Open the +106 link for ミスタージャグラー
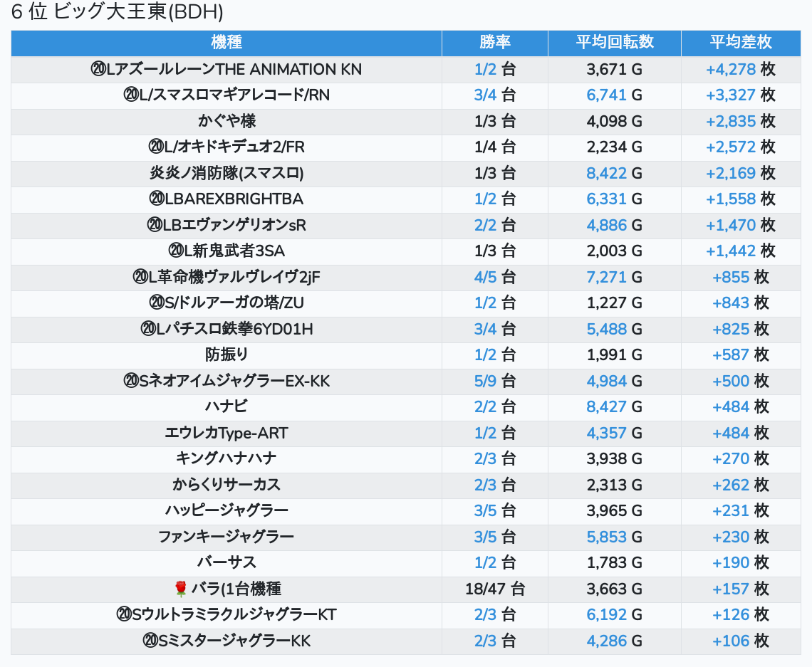Viewport: 812px width, 667px height. point(731,641)
